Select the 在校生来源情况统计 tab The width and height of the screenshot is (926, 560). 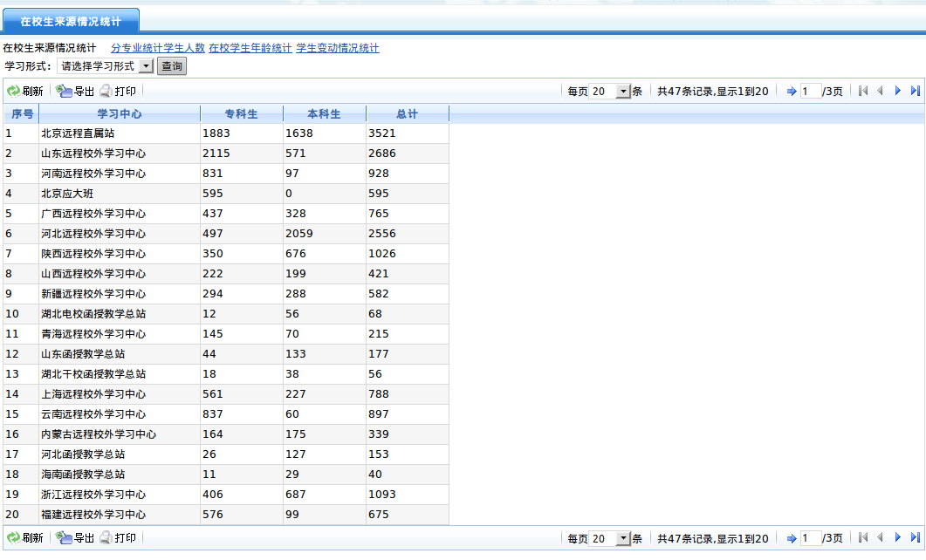[71, 21]
